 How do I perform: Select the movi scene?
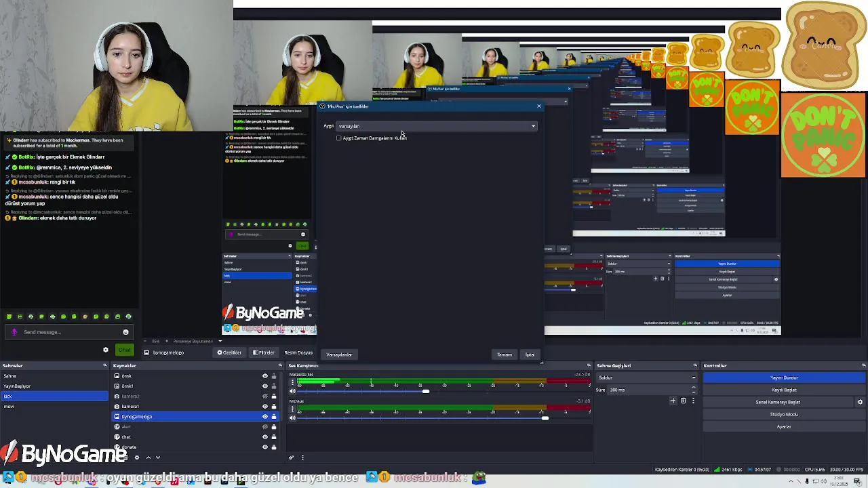pyautogui.click(x=54, y=406)
